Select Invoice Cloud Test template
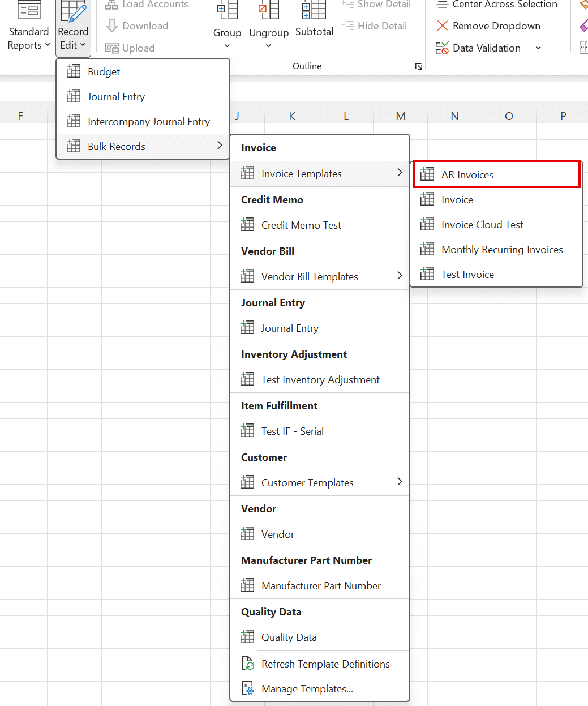The width and height of the screenshot is (588, 706). pyautogui.click(x=496, y=224)
